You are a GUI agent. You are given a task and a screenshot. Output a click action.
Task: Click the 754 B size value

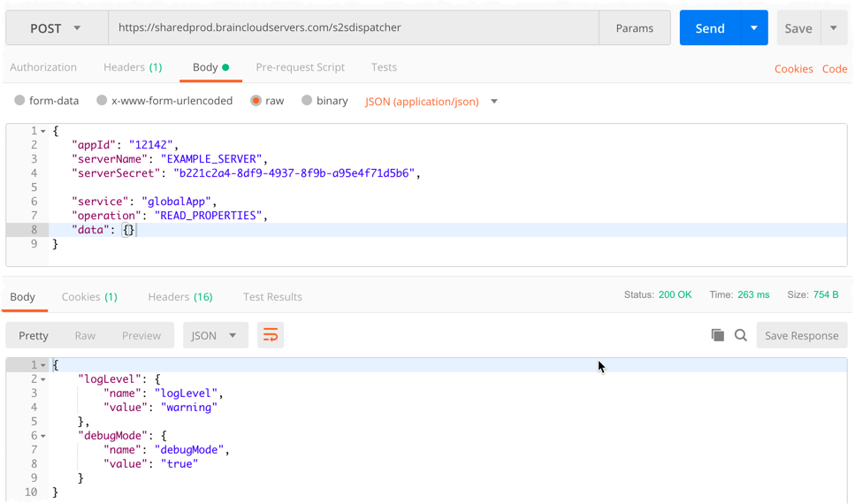pos(826,294)
